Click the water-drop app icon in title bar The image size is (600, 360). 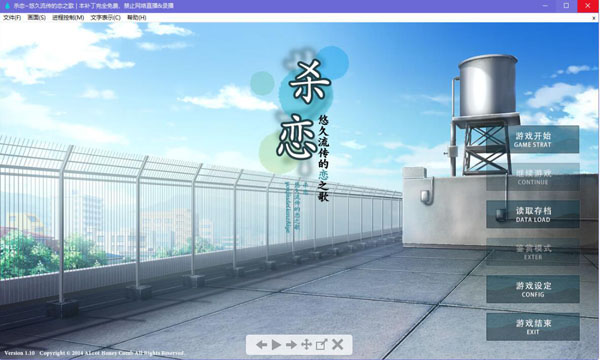(8, 6)
